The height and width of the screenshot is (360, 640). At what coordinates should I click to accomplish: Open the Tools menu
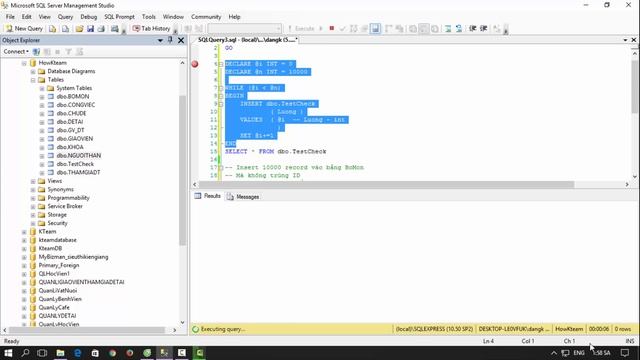[149, 17]
